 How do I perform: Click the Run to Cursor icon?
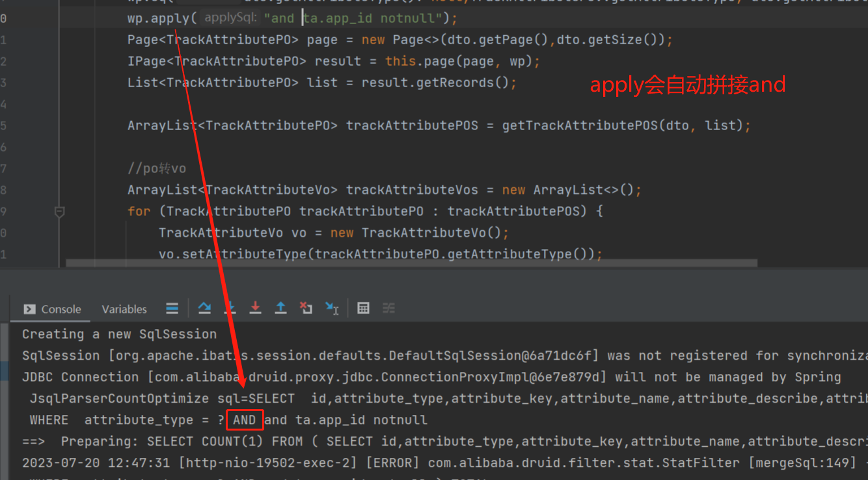332,308
